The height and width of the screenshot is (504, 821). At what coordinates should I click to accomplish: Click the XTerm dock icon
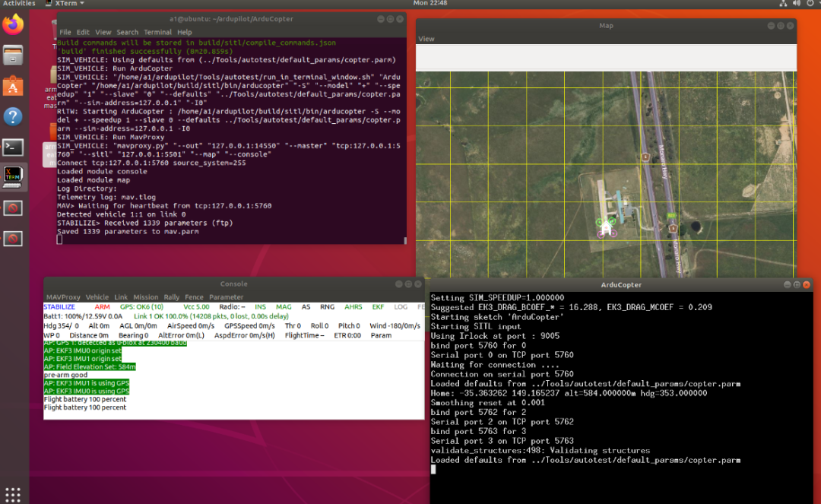13,177
